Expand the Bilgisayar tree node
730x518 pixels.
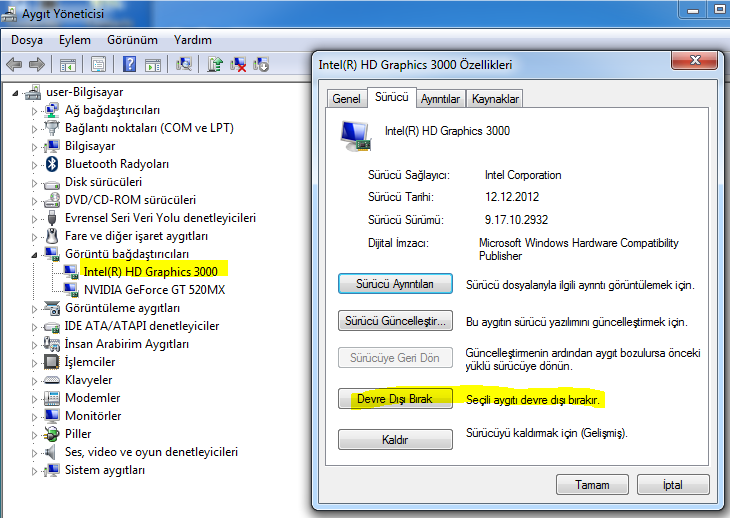pyautogui.click(x=34, y=147)
